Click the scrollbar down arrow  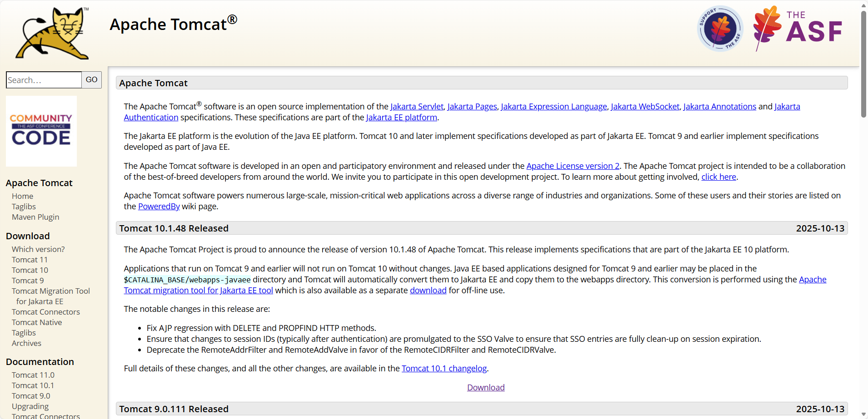point(863,414)
